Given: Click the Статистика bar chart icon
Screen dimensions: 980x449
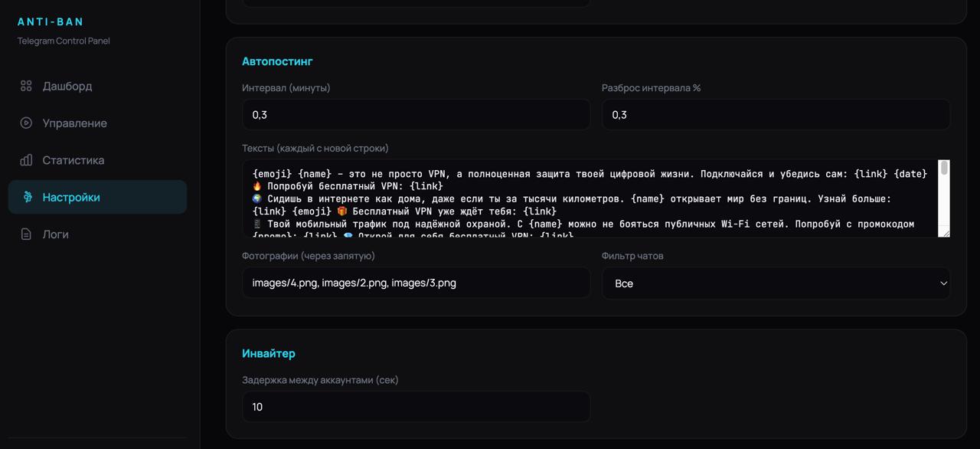Looking at the screenshot, I should click(26, 160).
